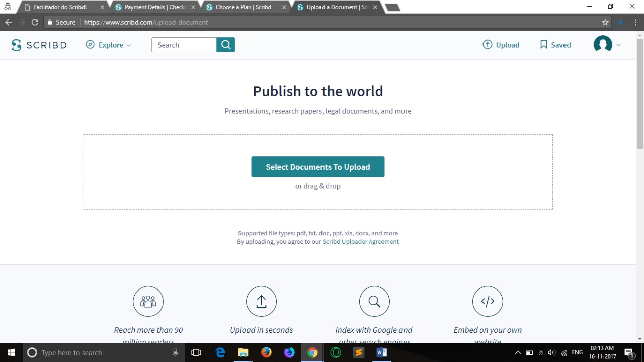Click the incognito-style icon left of tabs
Screen dimensions: 644x362
tap(8, 7)
